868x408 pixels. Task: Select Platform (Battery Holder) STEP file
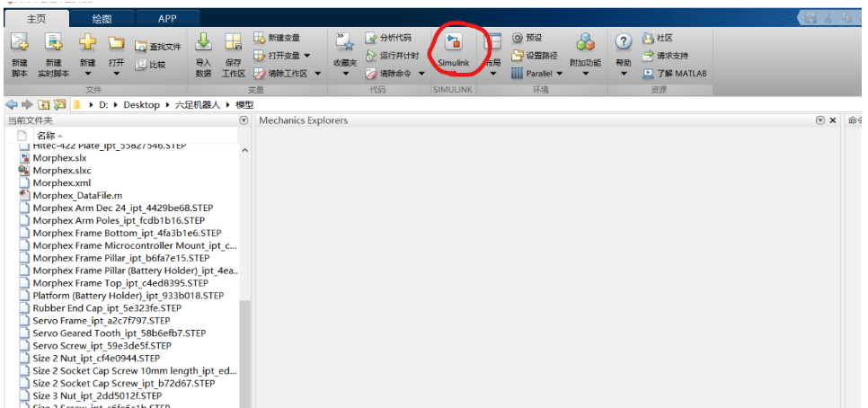(128, 296)
